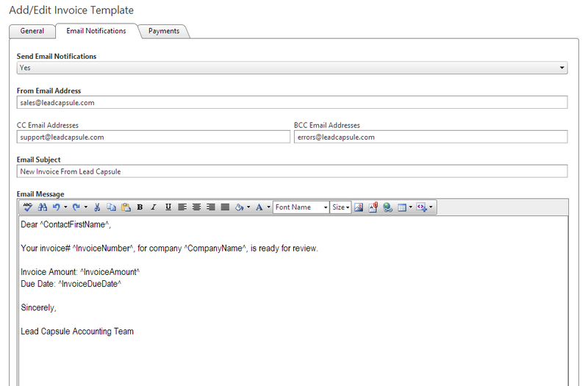Open the Payments tab
The image size is (588, 386).
coord(164,31)
